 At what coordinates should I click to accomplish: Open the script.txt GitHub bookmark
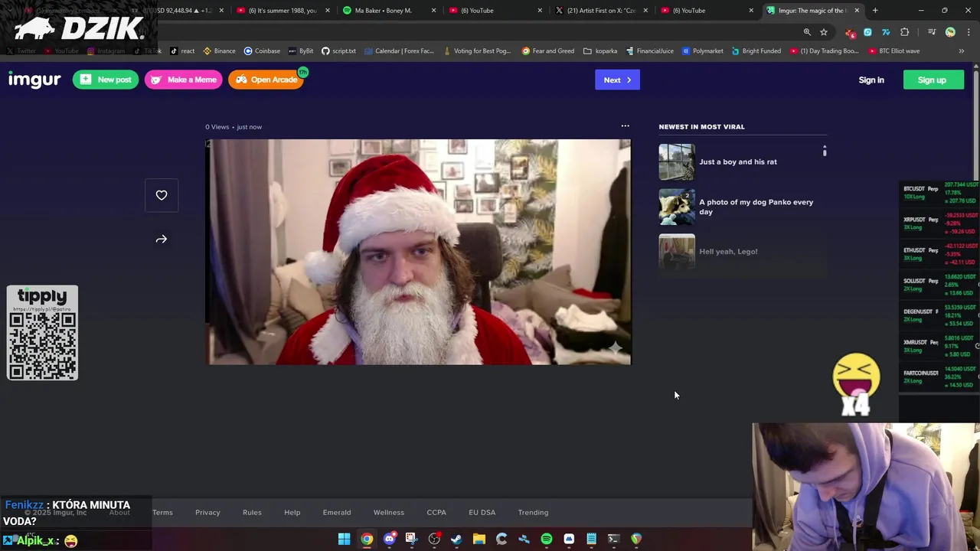(338, 51)
